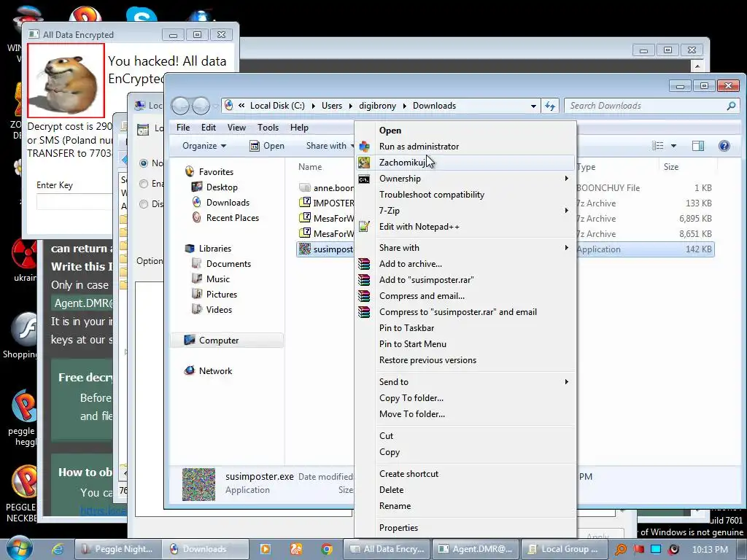Click the WinRAR icon beside Add to archive...

(x=364, y=264)
